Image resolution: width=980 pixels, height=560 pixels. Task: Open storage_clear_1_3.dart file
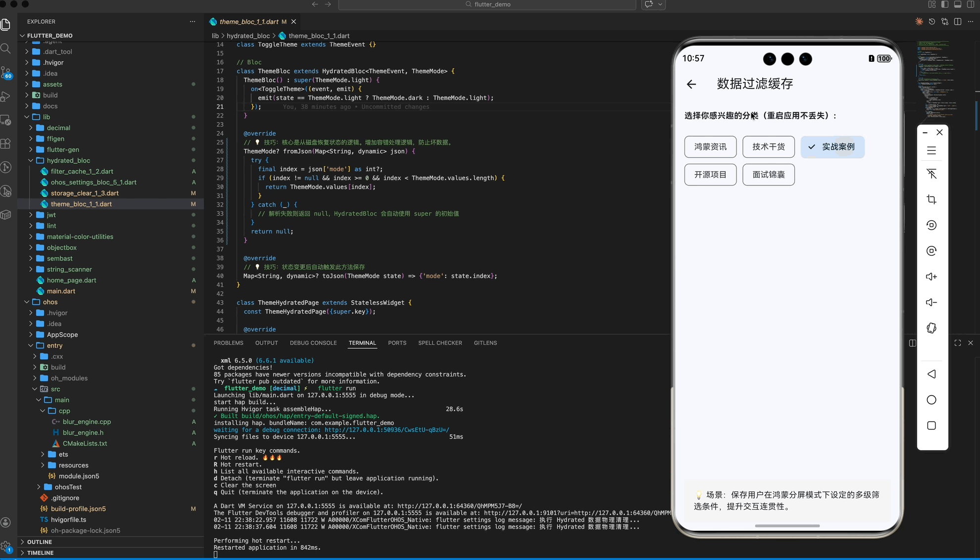click(x=85, y=193)
